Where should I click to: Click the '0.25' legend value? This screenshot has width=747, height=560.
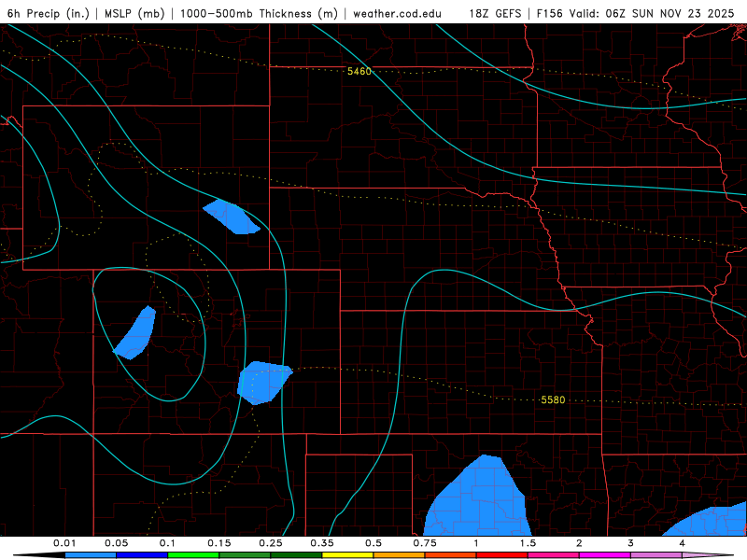271,543
